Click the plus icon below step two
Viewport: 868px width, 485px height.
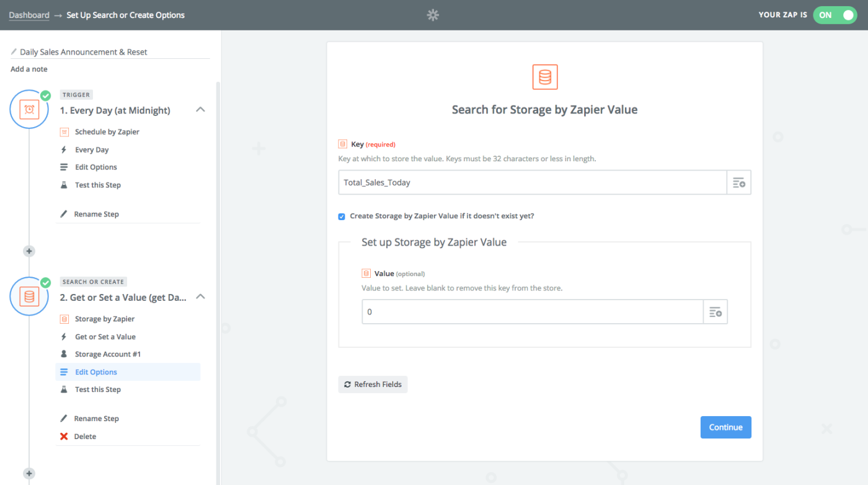(x=29, y=474)
